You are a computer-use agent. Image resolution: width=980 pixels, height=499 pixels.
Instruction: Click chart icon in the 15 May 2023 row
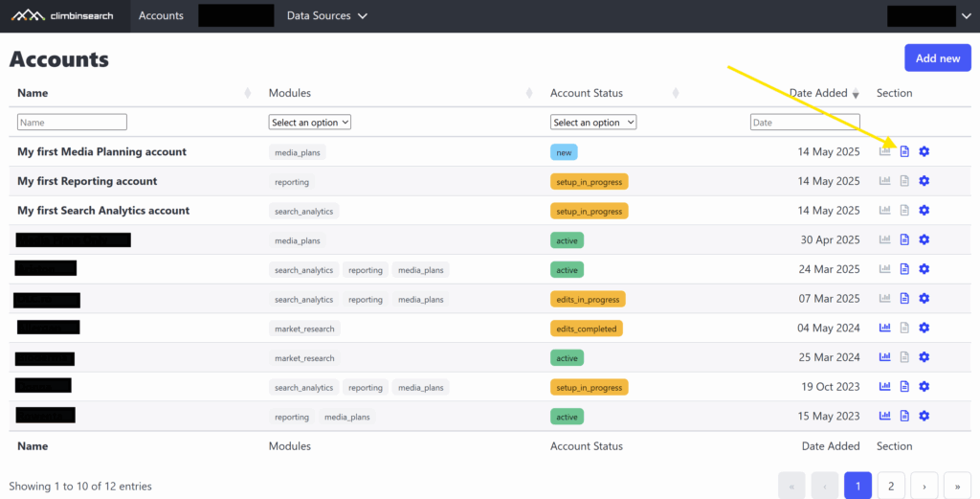pyautogui.click(x=885, y=417)
